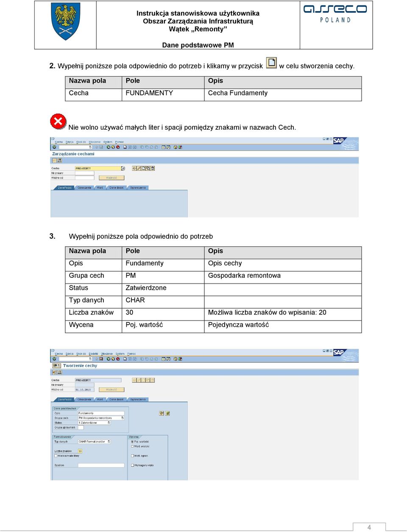The height and width of the screenshot is (532, 407).
Task: Click green Enter checkmark in Zarządzanie cechami window
Action: tap(54, 147)
